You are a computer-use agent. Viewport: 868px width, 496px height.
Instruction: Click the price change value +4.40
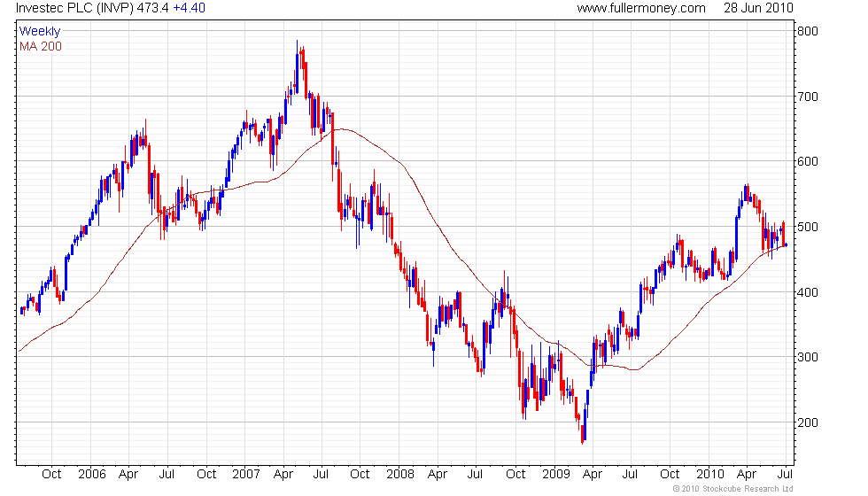189,8
